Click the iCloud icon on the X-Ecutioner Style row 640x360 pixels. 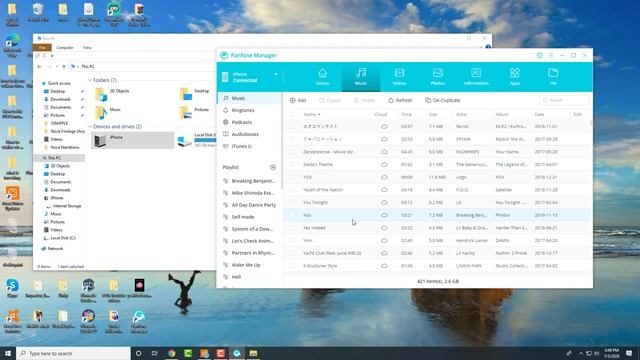tap(384, 266)
